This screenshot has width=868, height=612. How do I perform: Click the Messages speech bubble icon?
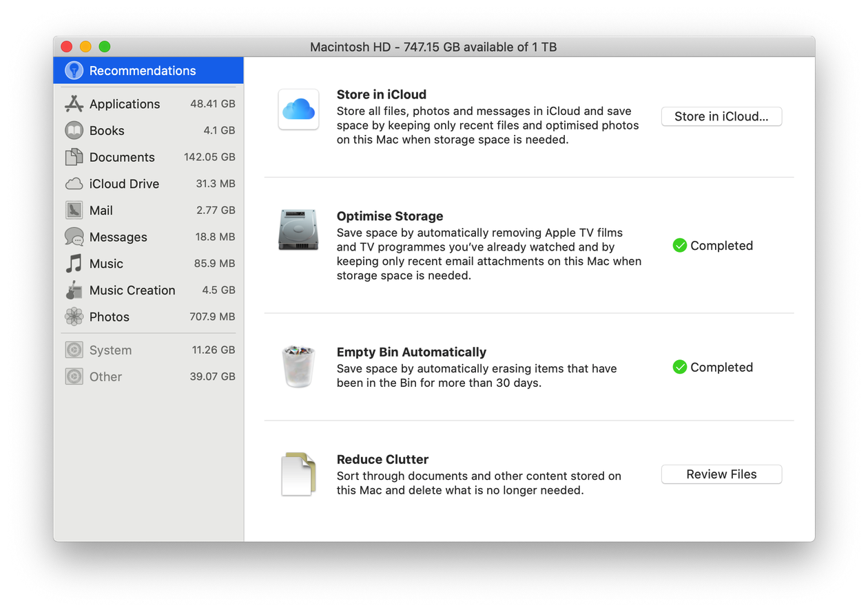click(74, 238)
